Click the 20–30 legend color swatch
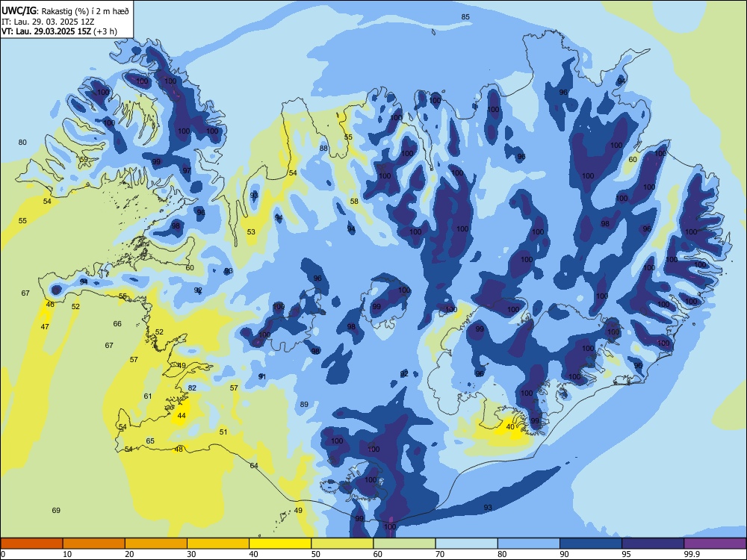 coord(156,544)
